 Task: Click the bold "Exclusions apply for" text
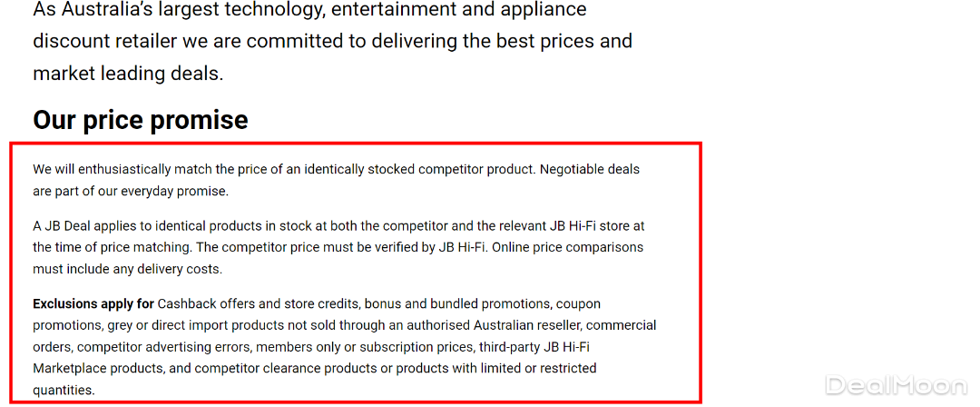tap(93, 303)
